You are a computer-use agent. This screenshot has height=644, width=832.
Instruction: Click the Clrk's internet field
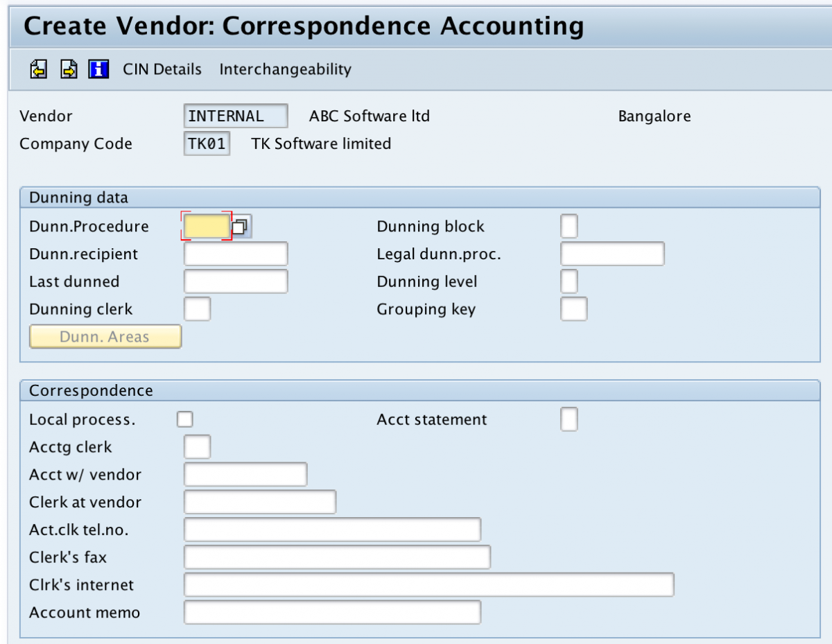coord(428,584)
